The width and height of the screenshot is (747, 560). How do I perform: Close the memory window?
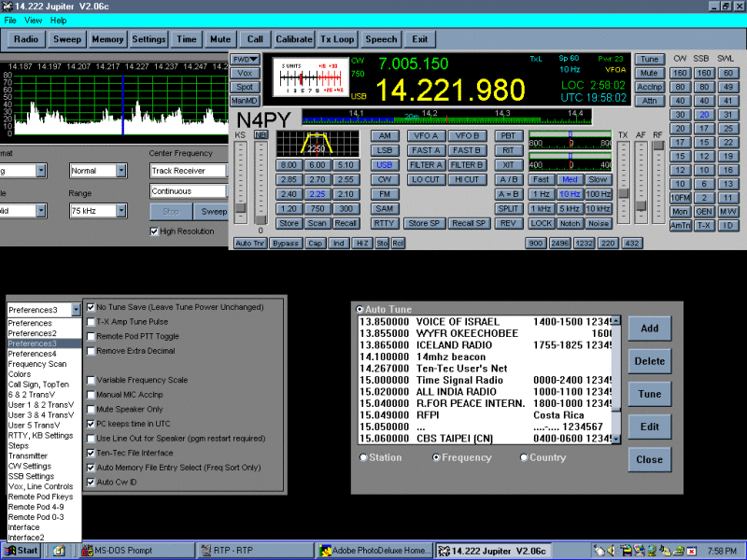click(649, 459)
